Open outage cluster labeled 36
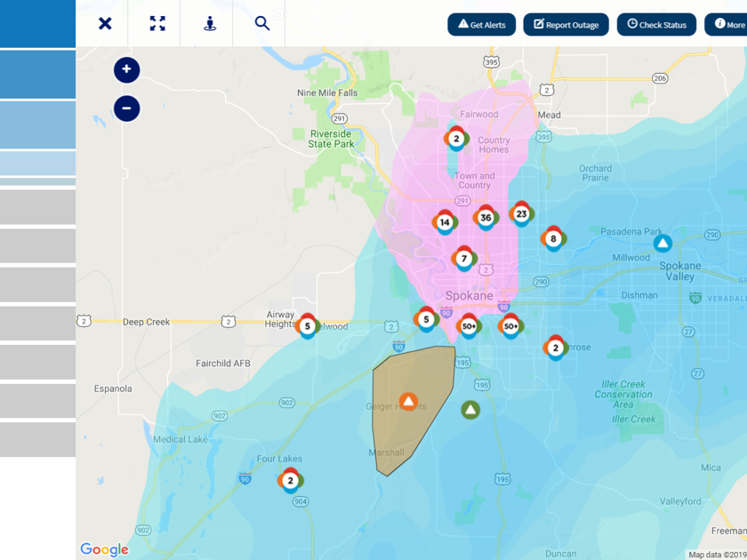The height and width of the screenshot is (560, 747). (486, 217)
